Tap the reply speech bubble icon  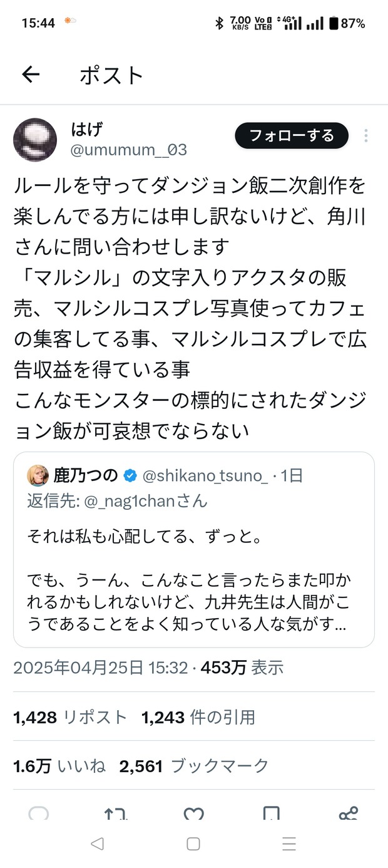pyautogui.click(x=39, y=813)
